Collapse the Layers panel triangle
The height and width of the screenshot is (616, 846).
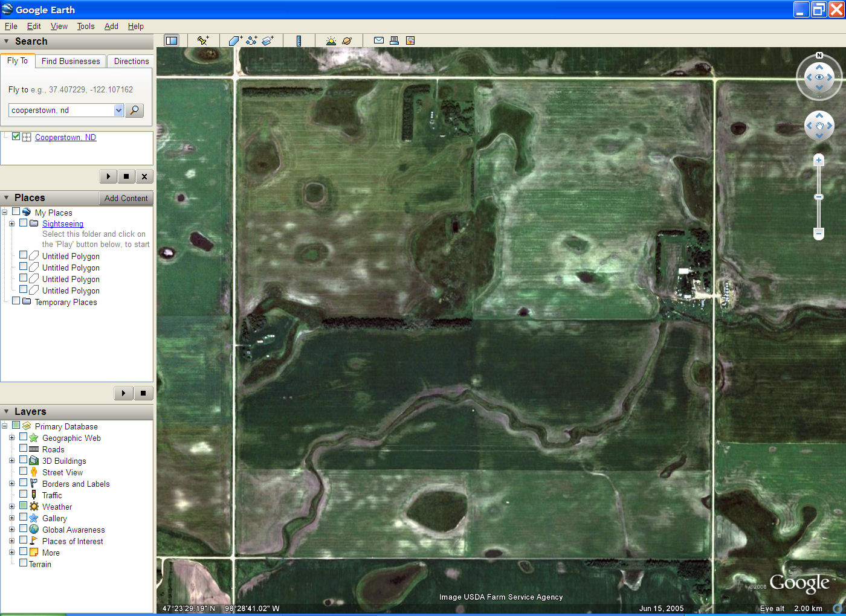pyautogui.click(x=7, y=411)
